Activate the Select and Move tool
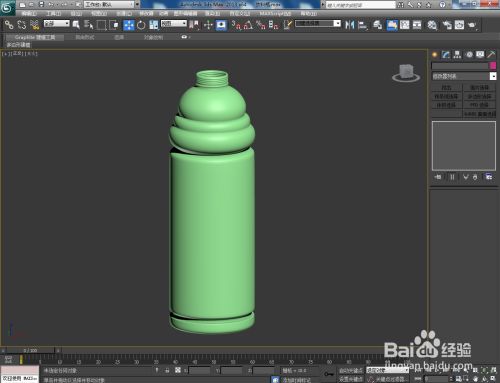Screen dimensions: 500x383 click(129, 25)
